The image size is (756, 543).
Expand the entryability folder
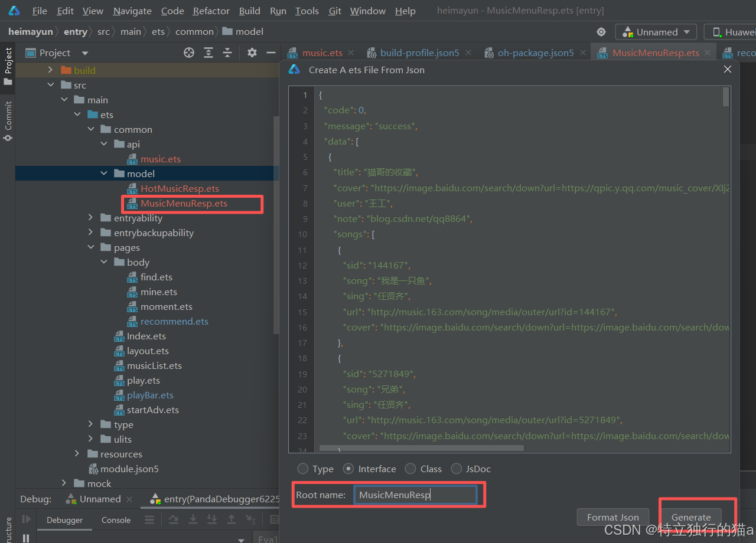90,218
